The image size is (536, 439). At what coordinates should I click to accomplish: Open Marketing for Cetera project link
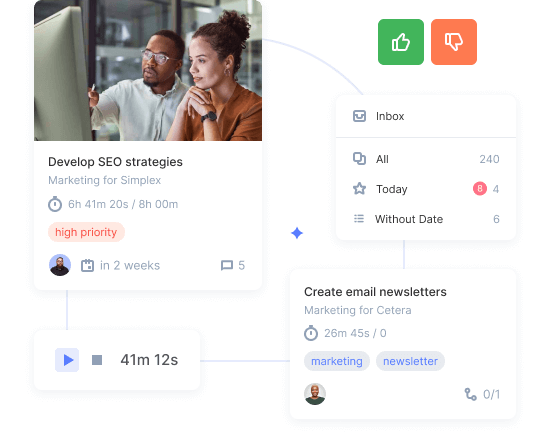pyautogui.click(x=358, y=310)
